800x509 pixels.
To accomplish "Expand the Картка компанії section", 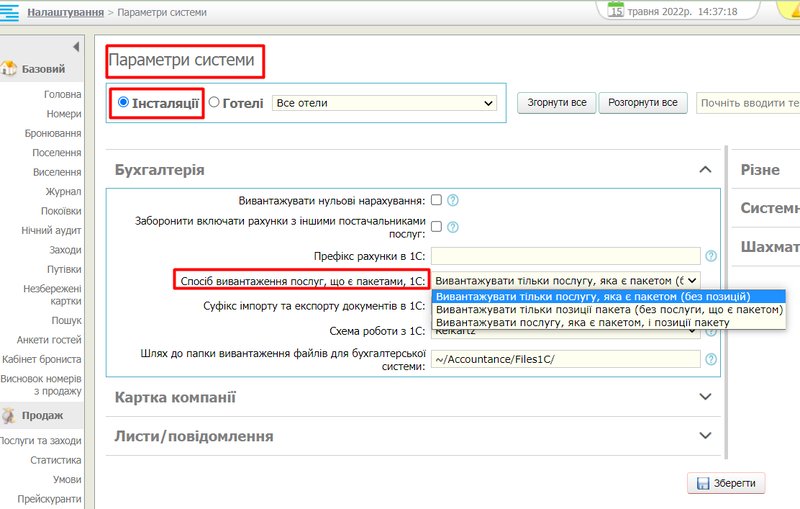I will tap(705, 397).
